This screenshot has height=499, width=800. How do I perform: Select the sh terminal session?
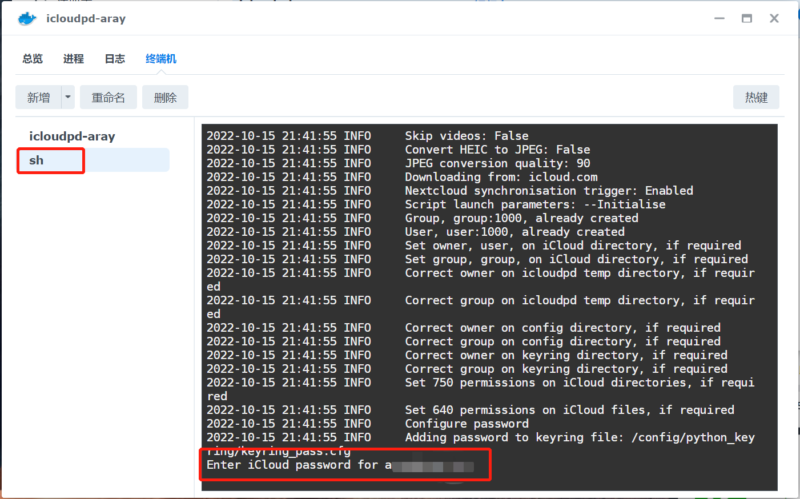click(x=93, y=160)
